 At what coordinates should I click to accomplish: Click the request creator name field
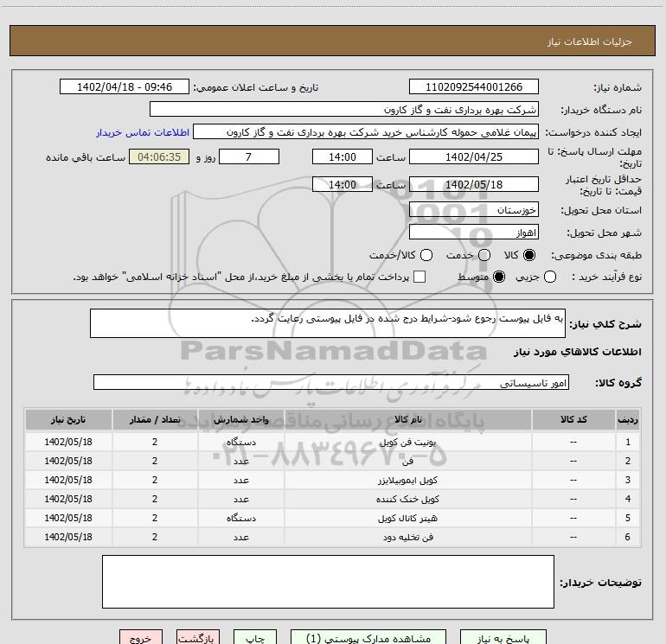[x=366, y=132]
